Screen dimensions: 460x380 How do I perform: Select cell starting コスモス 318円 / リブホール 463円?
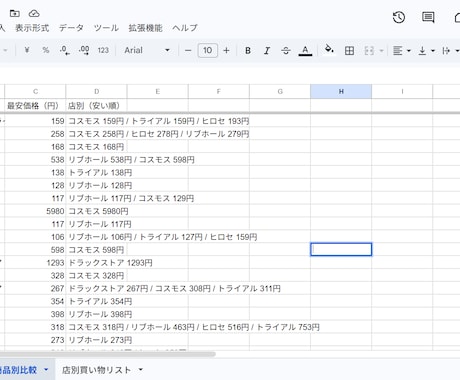point(96,327)
